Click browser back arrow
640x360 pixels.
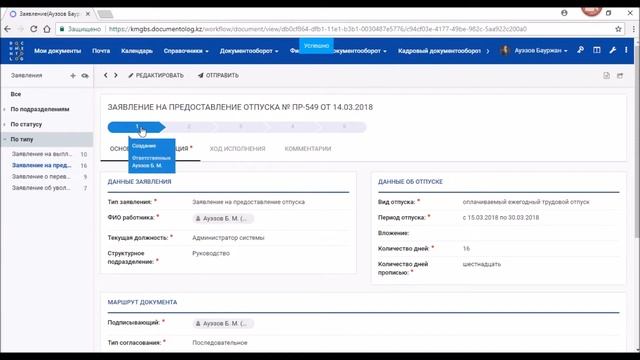(x=7, y=29)
